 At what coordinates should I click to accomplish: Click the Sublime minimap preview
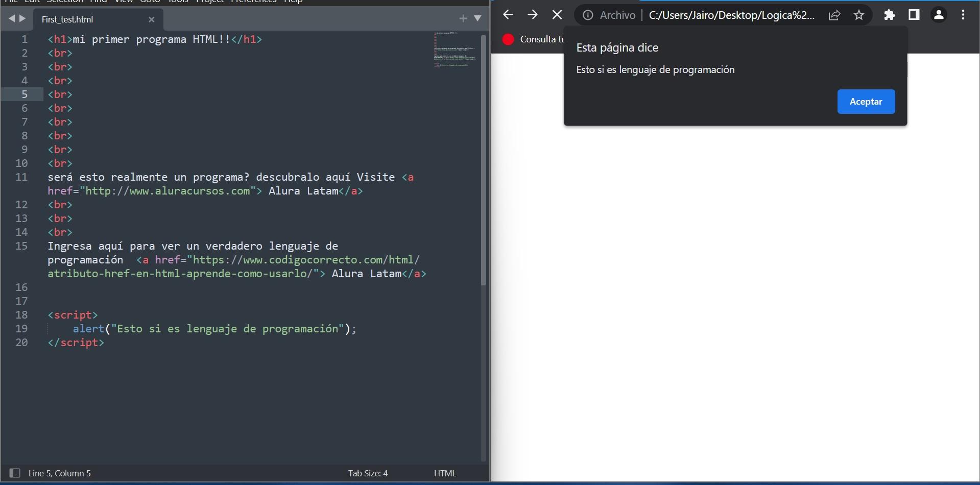(455, 50)
